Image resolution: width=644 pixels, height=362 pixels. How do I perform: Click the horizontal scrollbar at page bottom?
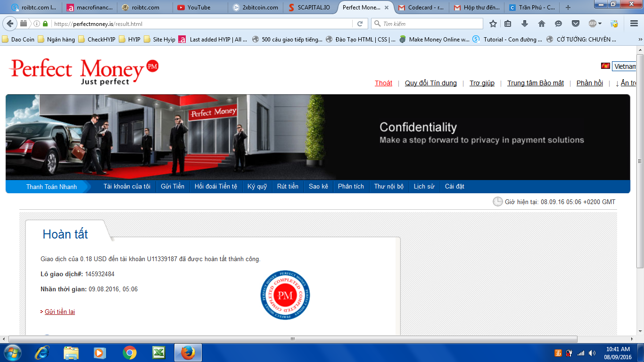292,339
